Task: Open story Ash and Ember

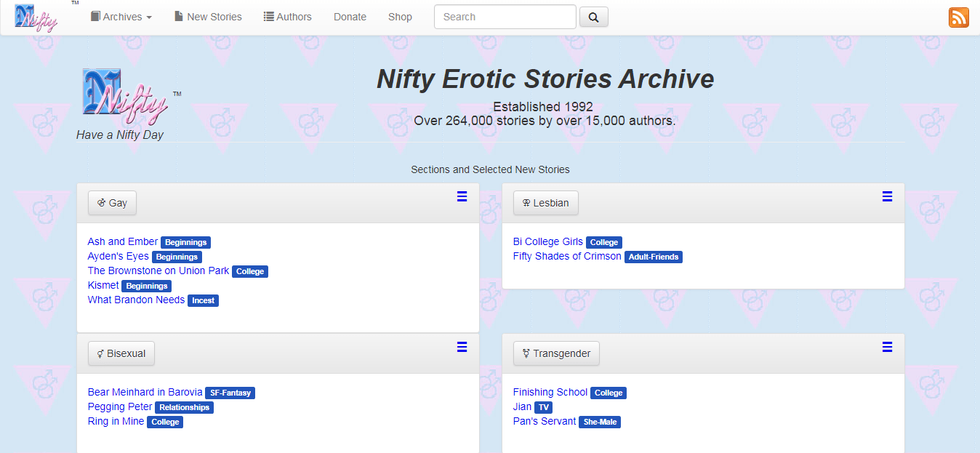Action: point(123,241)
